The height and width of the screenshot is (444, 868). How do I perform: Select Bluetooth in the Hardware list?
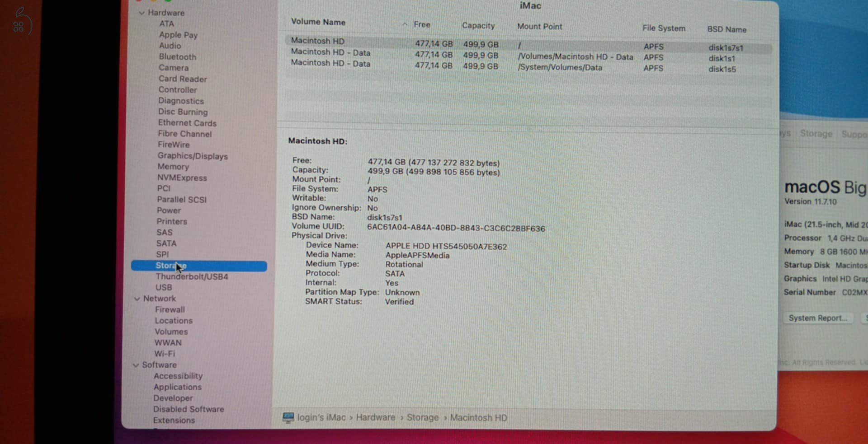177,57
